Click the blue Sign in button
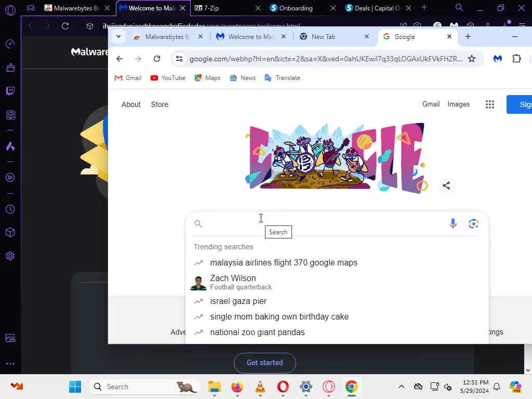 (x=519, y=104)
